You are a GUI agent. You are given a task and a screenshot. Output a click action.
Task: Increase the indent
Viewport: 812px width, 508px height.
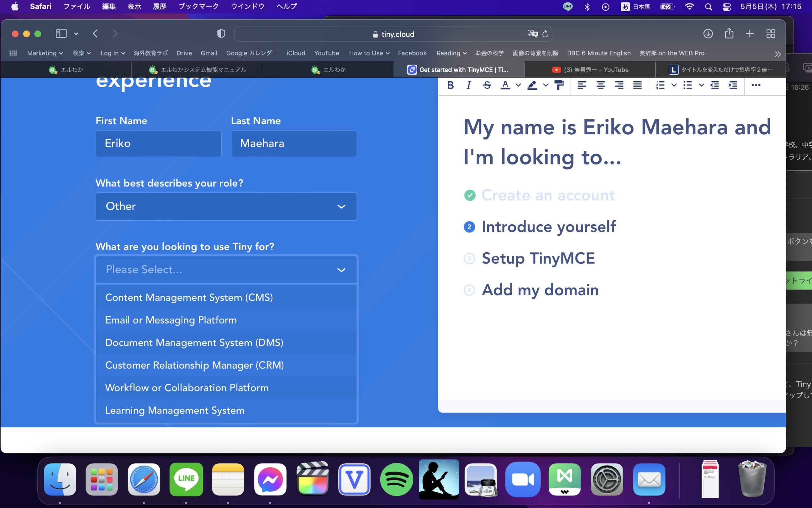733,85
